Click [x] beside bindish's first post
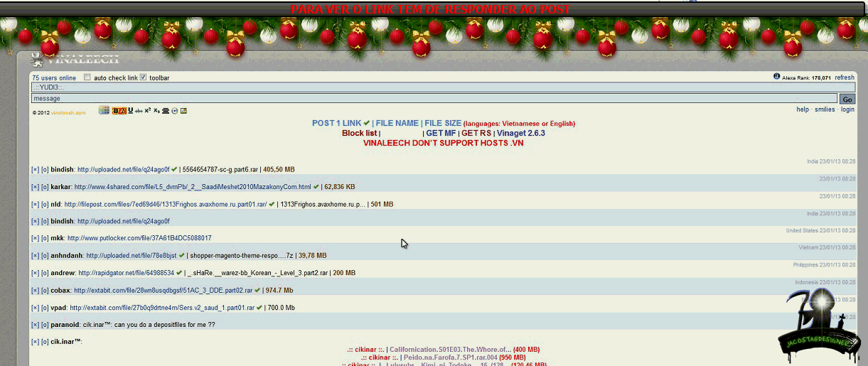 coord(35,170)
